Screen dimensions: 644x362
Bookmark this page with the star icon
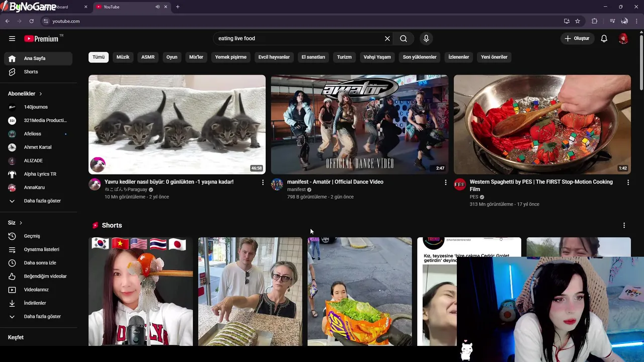tap(578, 21)
